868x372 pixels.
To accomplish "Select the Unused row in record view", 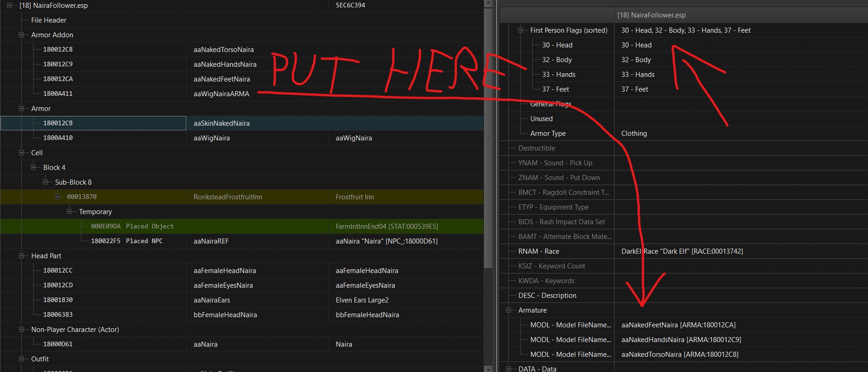I will pos(541,119).
